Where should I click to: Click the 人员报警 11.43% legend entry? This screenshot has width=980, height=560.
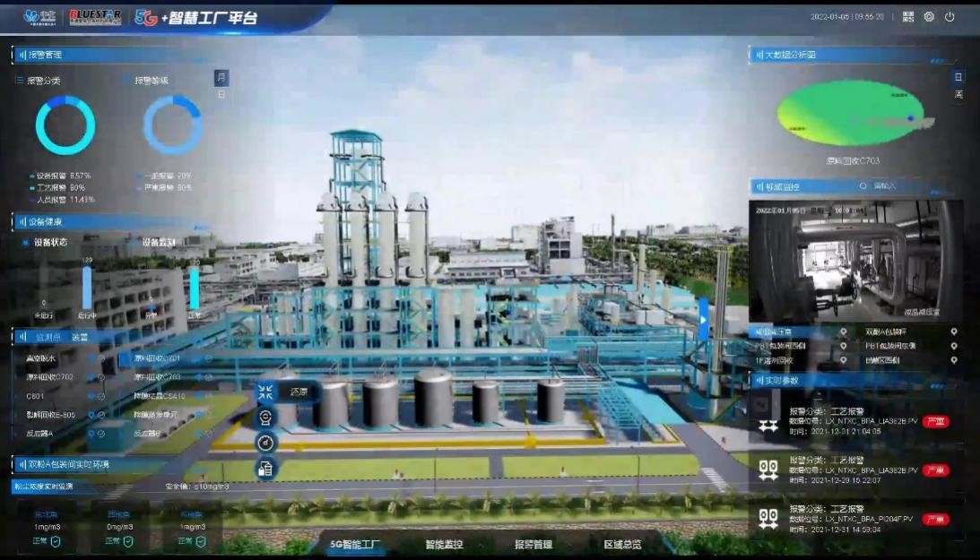[x=62, y=200]
